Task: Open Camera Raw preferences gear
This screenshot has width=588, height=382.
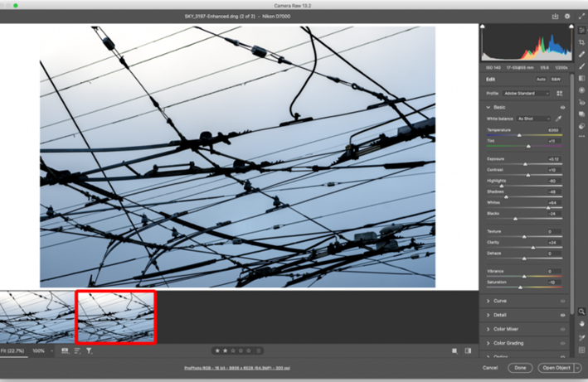Action: pyautogui.click(x=567, y=16)
